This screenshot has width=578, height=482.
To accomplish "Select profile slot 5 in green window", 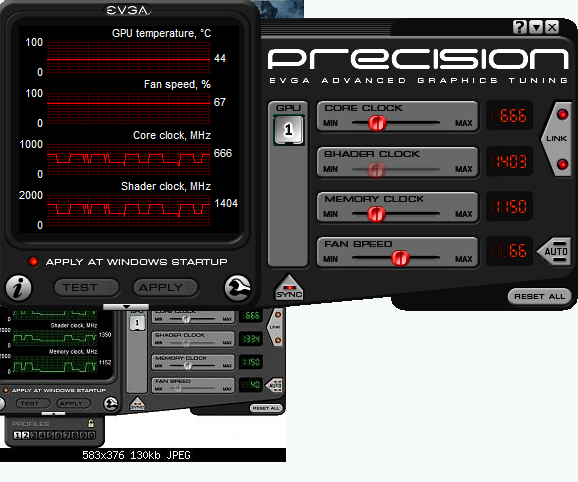I will pyautogui.click(x=50, y=435).
